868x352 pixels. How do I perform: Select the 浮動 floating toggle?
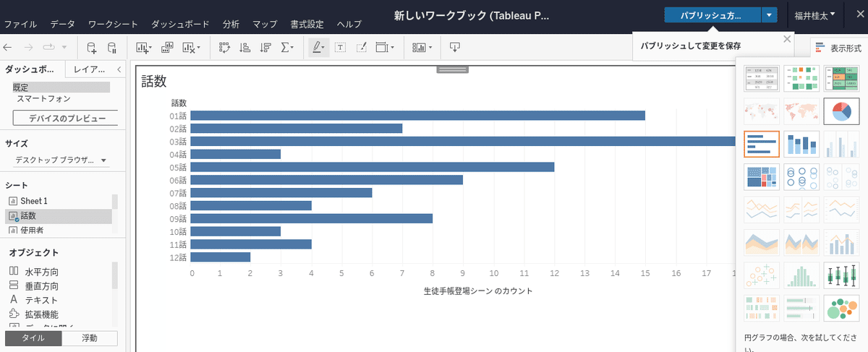tap(90, 338)
